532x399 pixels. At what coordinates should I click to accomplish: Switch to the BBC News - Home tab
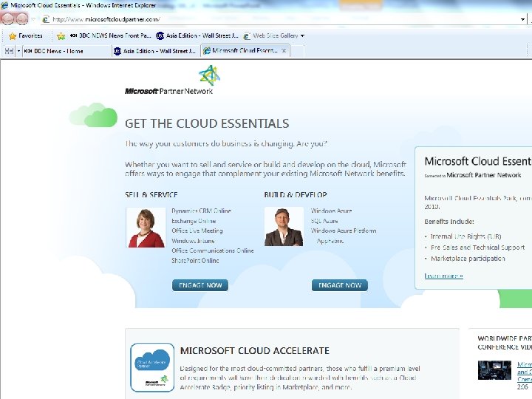click(66, 51)
